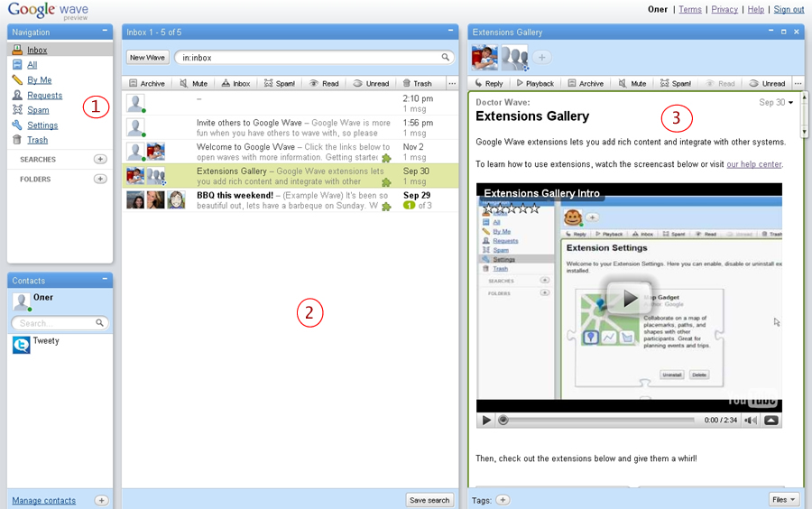The height and width of the screenshot is (509, 812).
Task: Click Spam! in the Inbox toolbar
Action: click(280, 83)
